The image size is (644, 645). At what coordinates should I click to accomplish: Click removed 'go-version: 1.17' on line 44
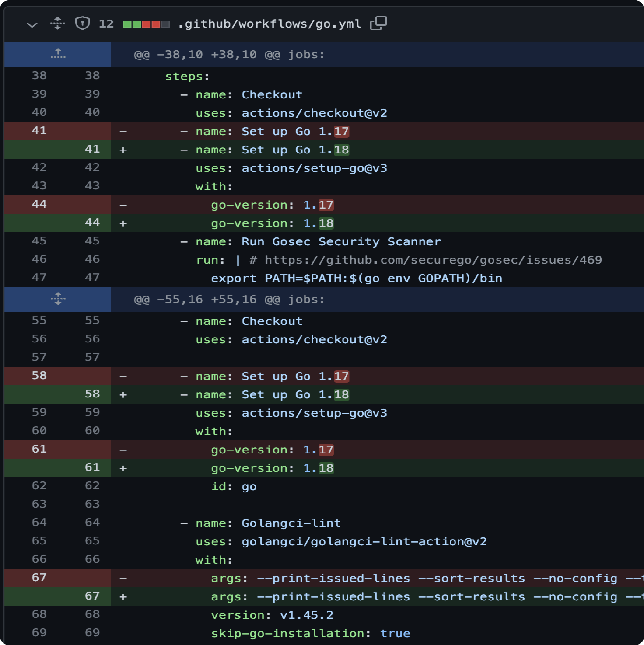click(x=272, y=205)
